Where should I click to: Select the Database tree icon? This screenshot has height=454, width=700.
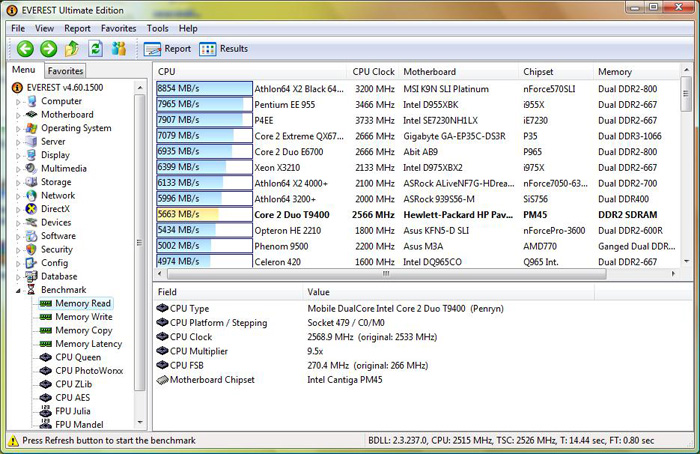[32, 276]
